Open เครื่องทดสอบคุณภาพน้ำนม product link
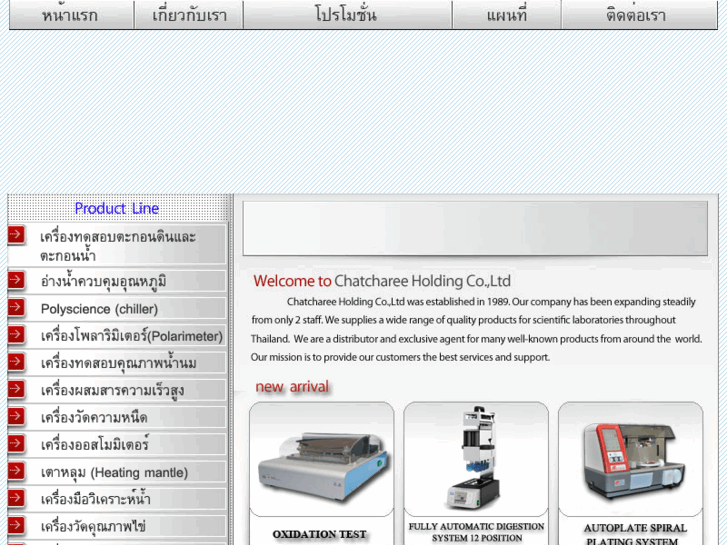The height and width of the screenshot is (545, 727). click(118, 363)
